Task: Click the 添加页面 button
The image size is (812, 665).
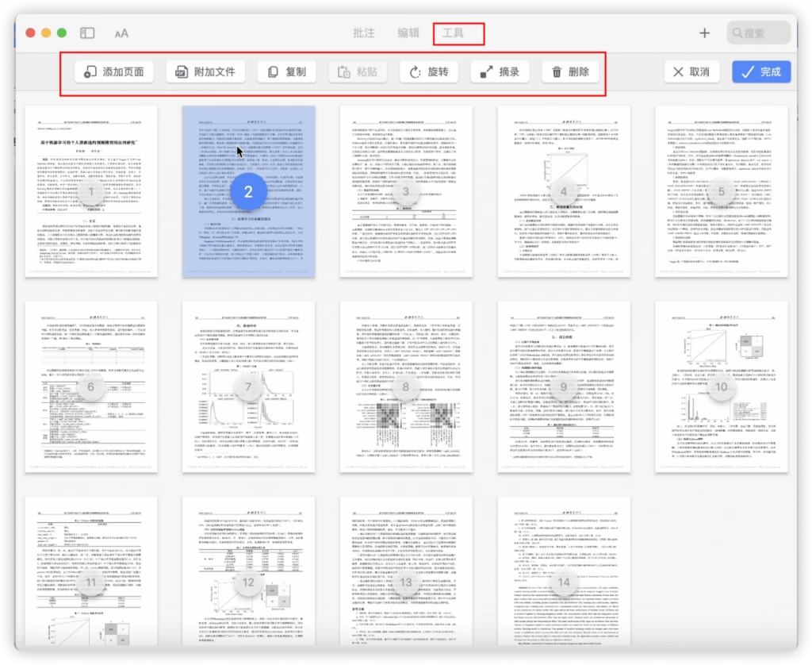Action: coord(114,72)
